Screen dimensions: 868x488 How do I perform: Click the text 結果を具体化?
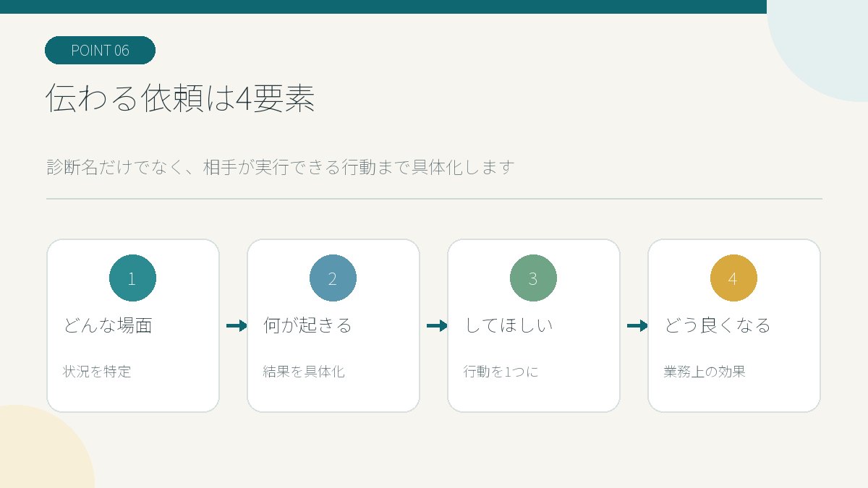(304, 372)
